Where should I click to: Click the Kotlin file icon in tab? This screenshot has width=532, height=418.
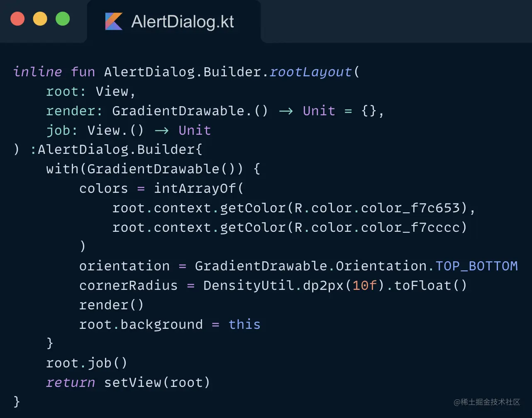(x=114, y=22)
